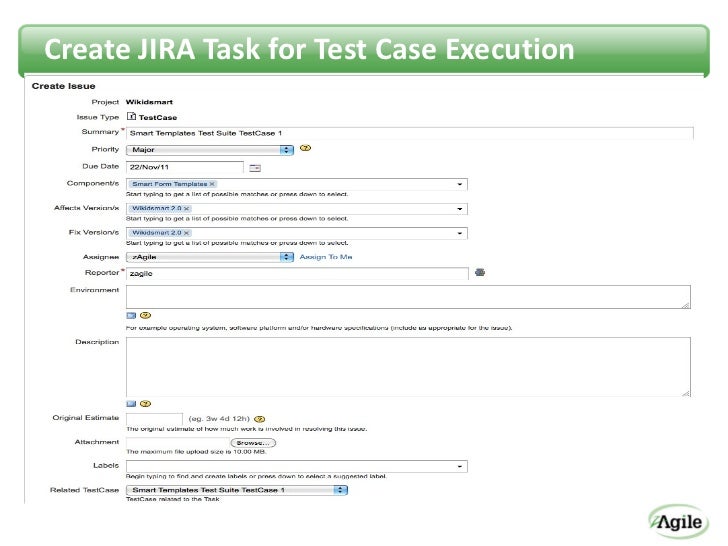Screen dimensions: 728x546
Task: Open the Related TestCase dropdown
Action: point(237,490)
